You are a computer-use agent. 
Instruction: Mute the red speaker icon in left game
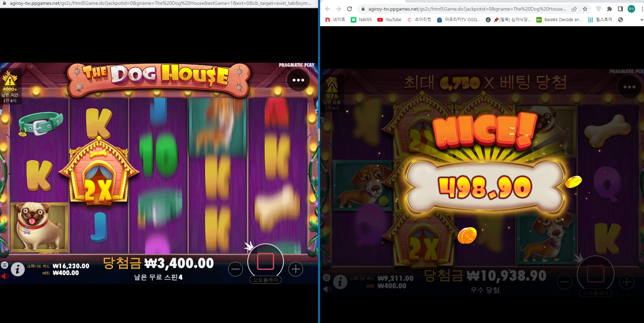pyautogui.click(x=5, y=276)
